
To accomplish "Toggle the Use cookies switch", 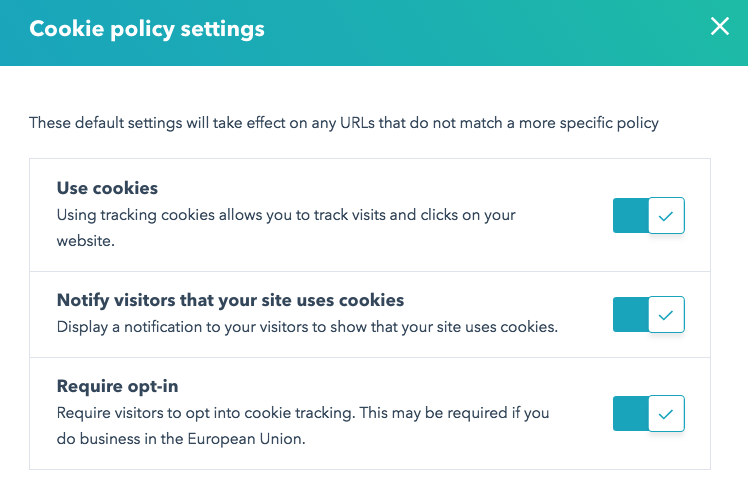I will tap(648, 215).
